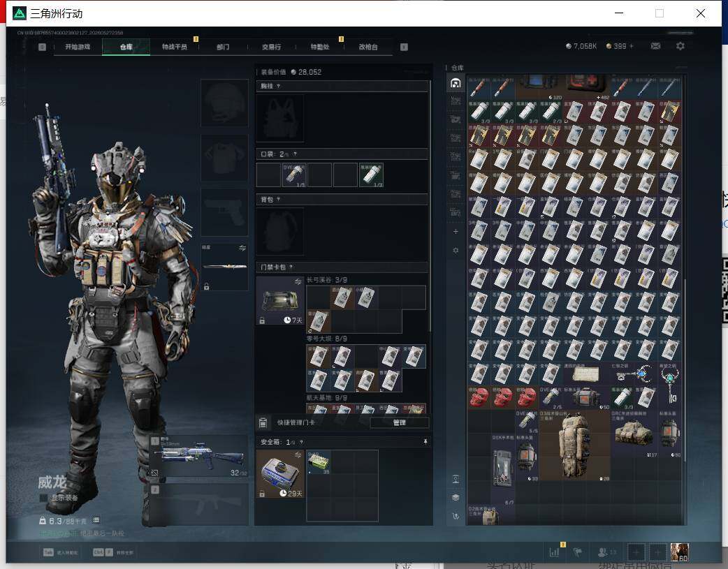Click the previous-tab key icon left of 开始游戏
Viewport: 728px width, 569px height.
tap(42, 47)
